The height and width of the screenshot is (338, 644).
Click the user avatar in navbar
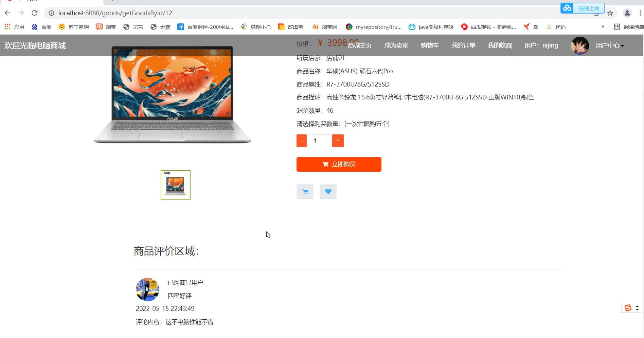coord(579,45)
